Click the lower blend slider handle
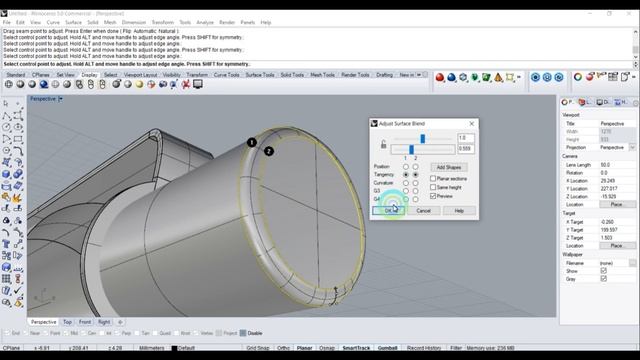The width and height of the screenshot is (640, 360). tap(411, 150)
